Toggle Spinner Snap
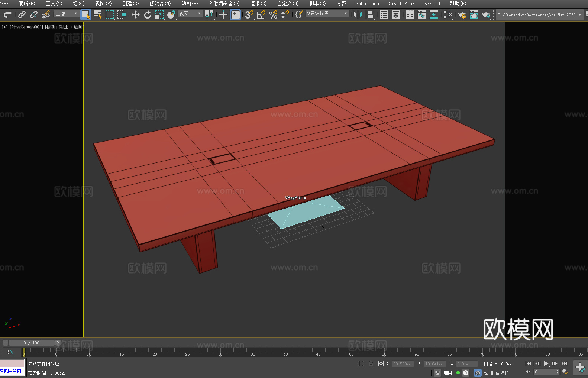Screen dimensions: 588x378 285,14
